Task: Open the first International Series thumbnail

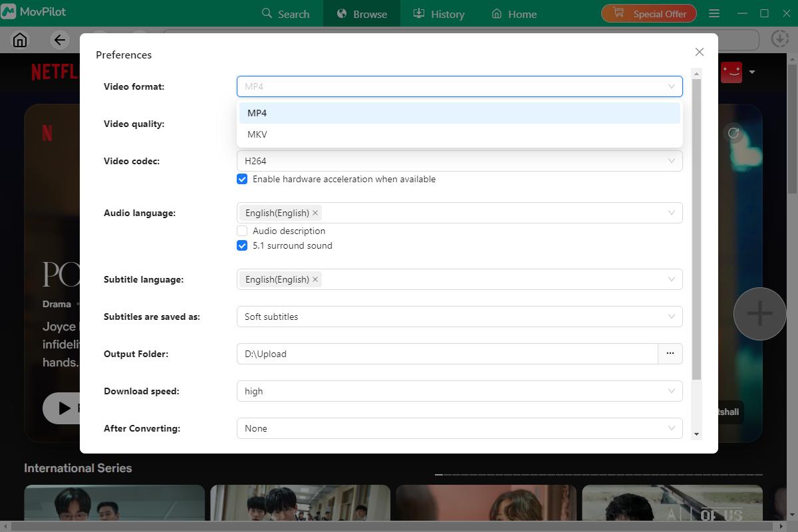Action: pyautogui.click(x=114, y=503)
